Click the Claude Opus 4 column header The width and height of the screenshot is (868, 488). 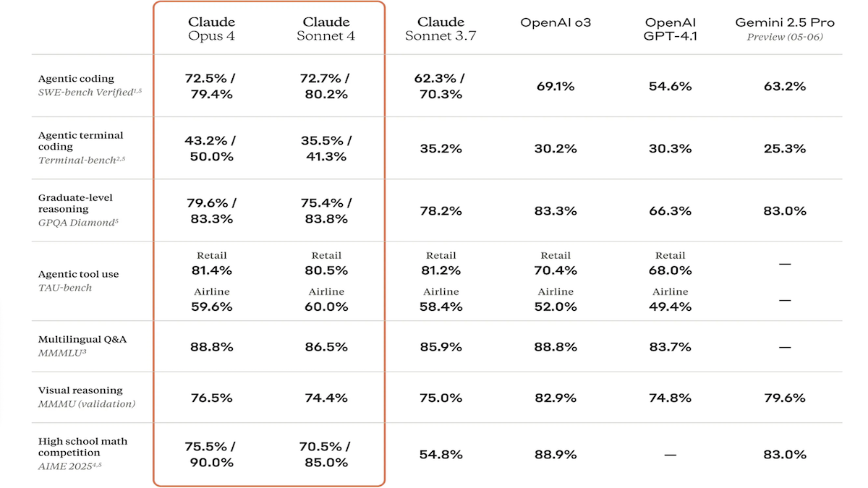coord(211,29)
